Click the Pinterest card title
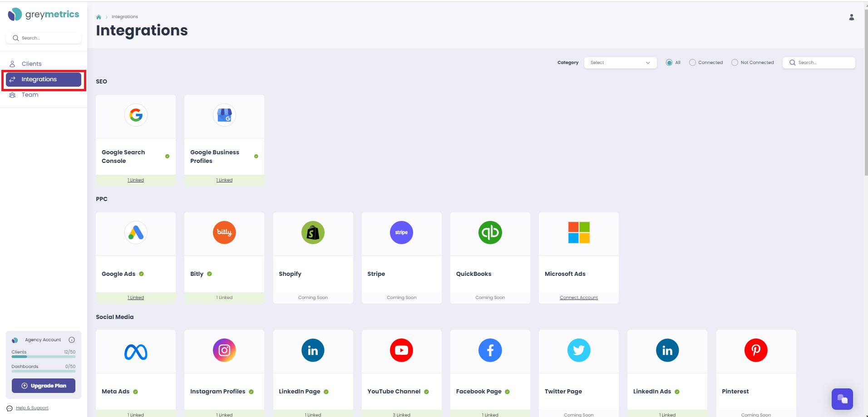This screenshot has height=417, width=868. click(x=735, y=392)
